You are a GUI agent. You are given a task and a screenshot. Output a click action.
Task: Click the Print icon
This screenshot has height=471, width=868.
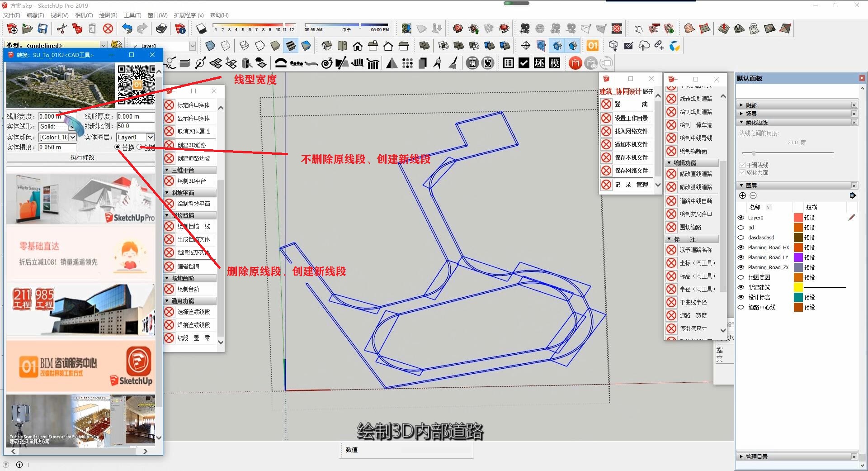(161, 29)
